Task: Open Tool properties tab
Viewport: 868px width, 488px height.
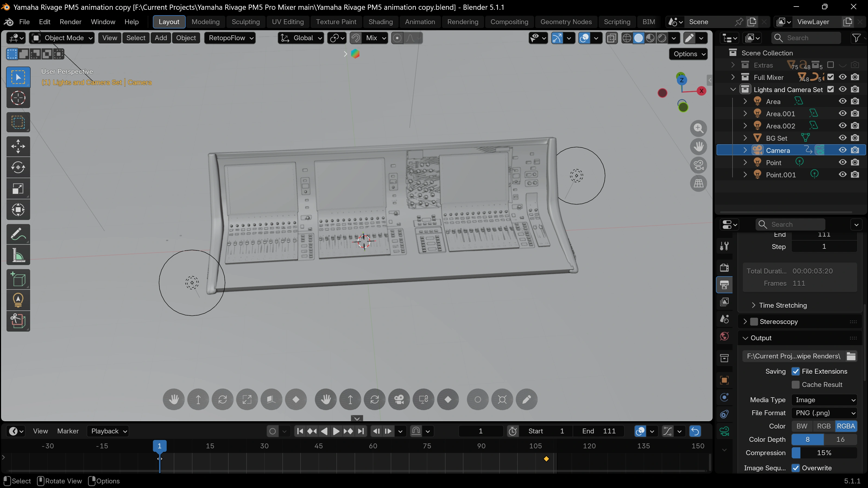Action: tap(724, 246)
